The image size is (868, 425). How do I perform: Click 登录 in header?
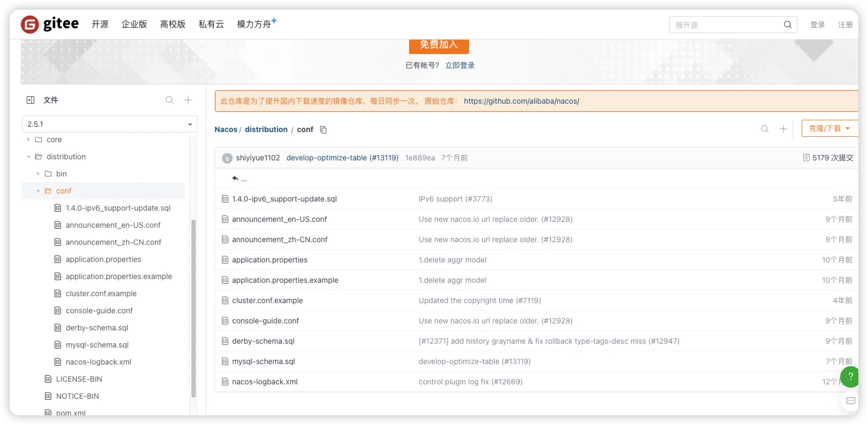818,25
